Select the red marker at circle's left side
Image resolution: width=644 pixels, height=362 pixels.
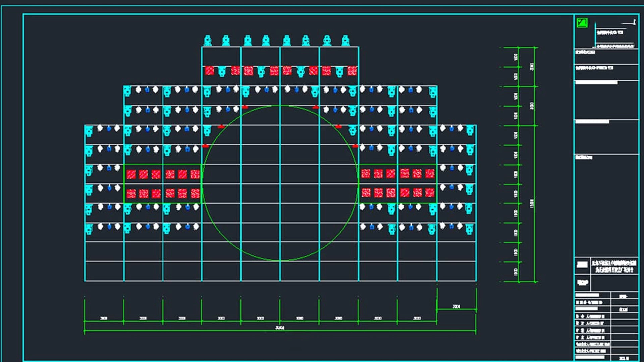pos(205,146)
